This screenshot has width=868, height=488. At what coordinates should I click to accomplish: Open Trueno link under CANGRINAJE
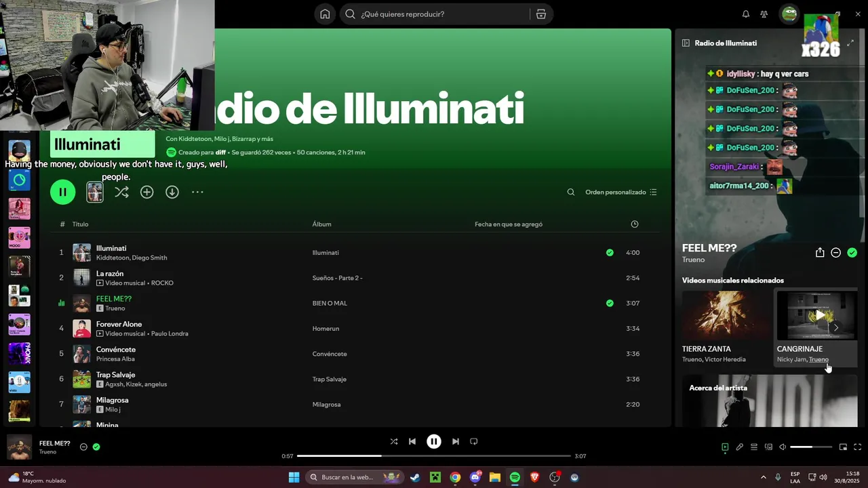pos(818,360)
